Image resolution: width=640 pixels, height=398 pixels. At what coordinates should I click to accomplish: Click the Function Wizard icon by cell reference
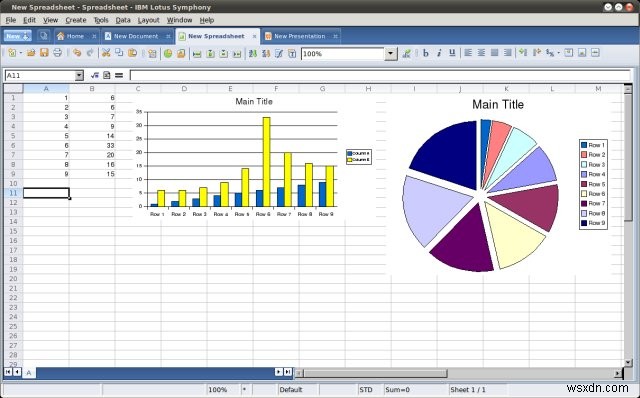point(95,75)
